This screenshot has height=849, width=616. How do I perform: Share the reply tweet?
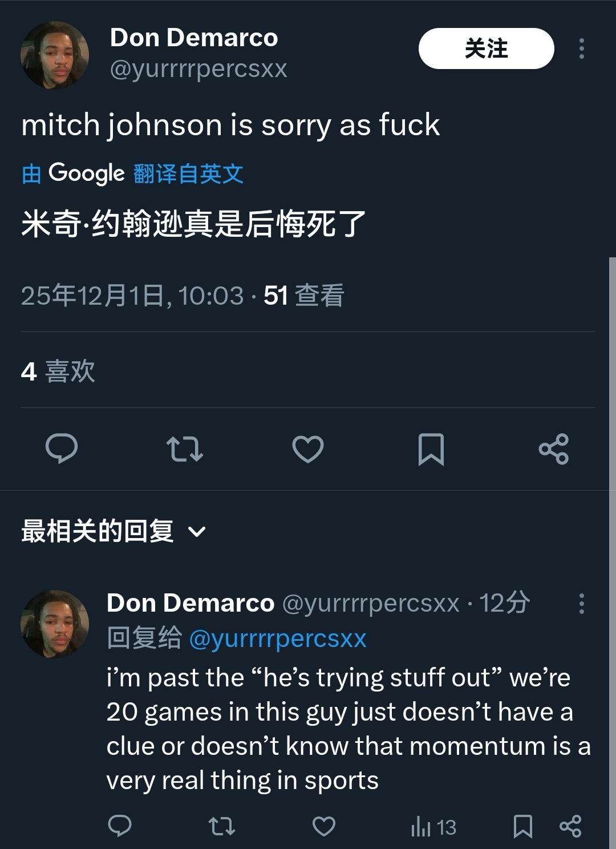[570, 826]
